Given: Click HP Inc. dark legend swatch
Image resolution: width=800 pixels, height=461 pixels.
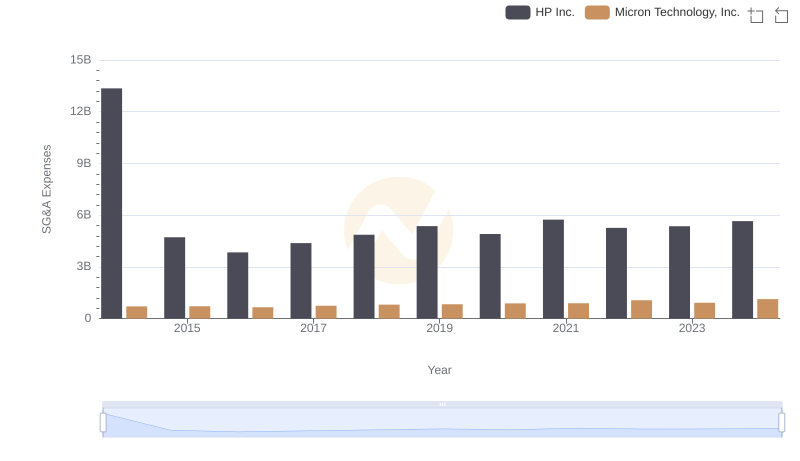Looking at the screenshot, I should [518, 12].
